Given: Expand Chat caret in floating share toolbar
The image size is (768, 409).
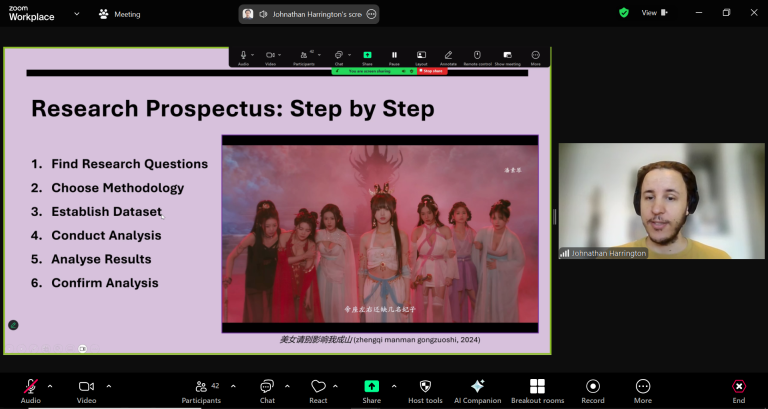Looking at the screenshot, I should point(349,55).
